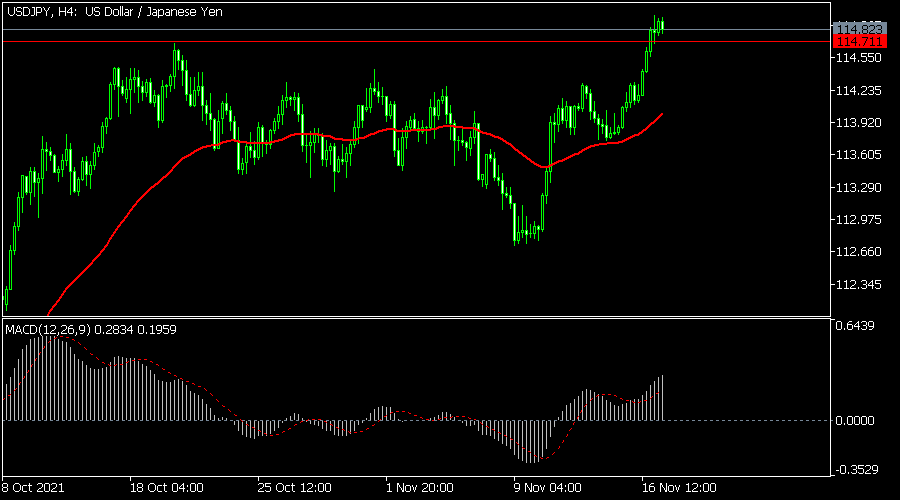Click the MACD(12,26,9) indicator label
The image size is (900, 500).
click(x=91, y=330)
